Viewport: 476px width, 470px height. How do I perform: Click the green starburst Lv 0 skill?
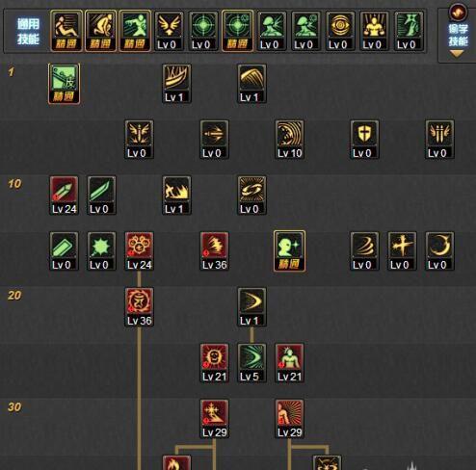101,251
